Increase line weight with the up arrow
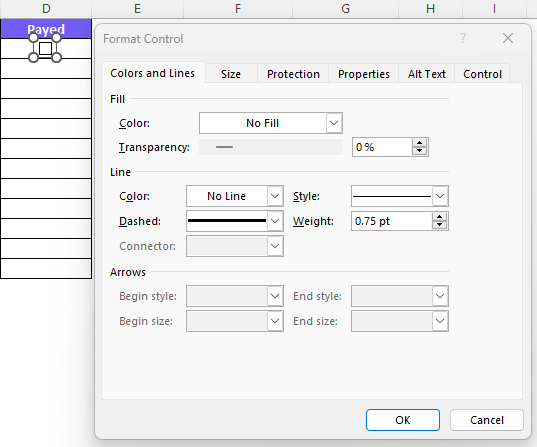Screen dimensions: 537x447 point(440,217)
